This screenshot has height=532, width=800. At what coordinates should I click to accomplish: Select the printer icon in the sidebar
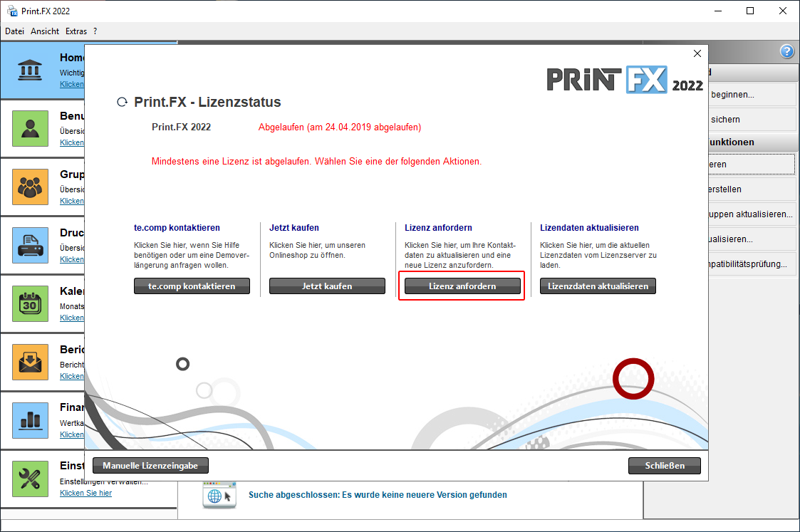click(x=30, y=245)
